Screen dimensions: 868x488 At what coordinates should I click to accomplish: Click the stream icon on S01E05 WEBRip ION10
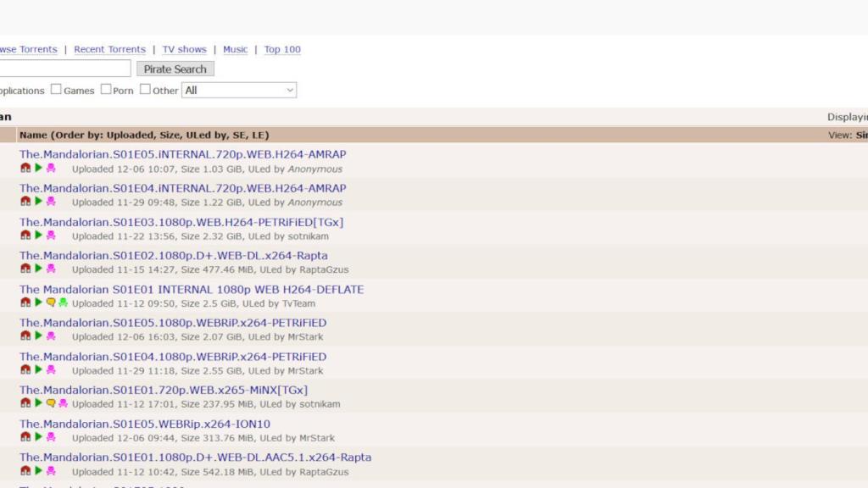point(38,437)
